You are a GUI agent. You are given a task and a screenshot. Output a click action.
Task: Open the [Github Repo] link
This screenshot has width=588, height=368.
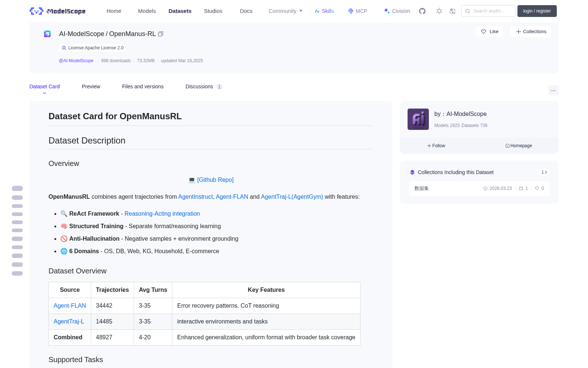(x=215, y=180)
